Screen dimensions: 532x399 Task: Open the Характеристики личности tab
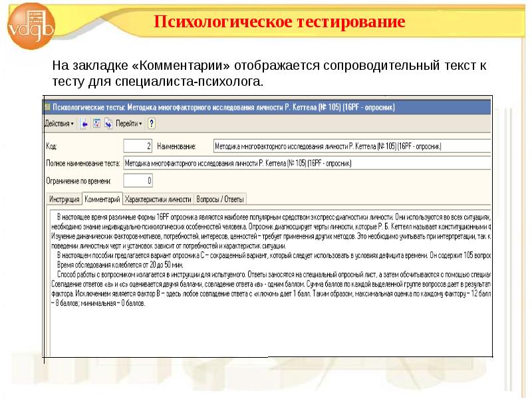(x=158, y=199)
